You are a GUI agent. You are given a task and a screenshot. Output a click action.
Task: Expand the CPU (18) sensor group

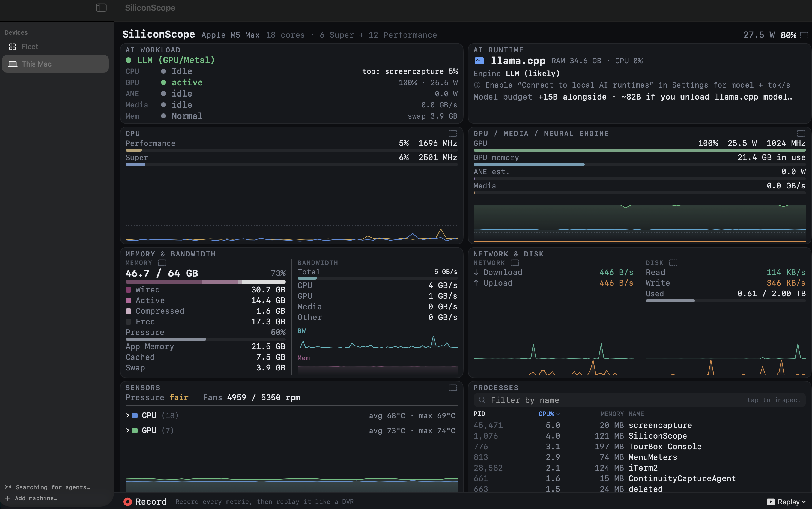pyautogui.click(x=128, y=415)
